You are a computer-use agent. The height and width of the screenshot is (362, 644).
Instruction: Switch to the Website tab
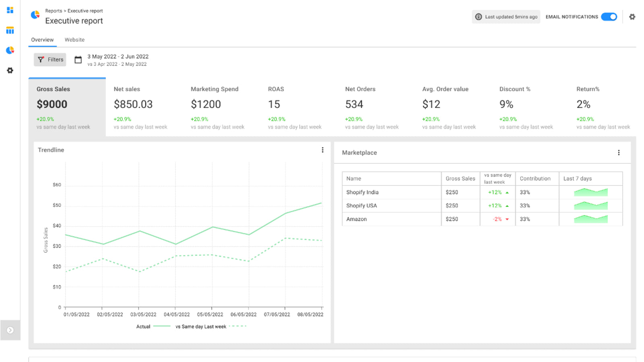tap(74, 40)
